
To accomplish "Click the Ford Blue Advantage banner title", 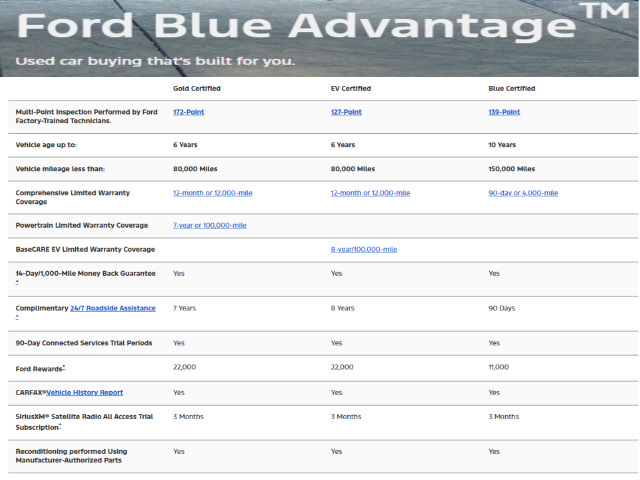I will point(323,24).
